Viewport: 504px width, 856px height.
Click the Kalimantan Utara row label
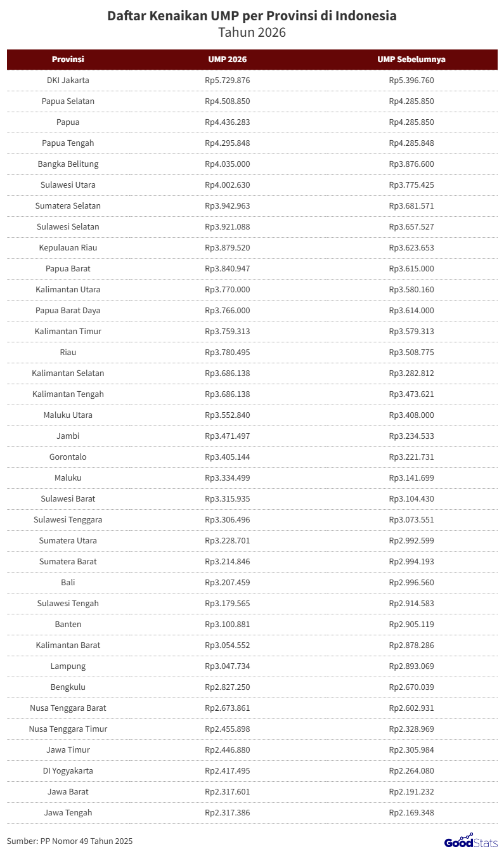68,290
